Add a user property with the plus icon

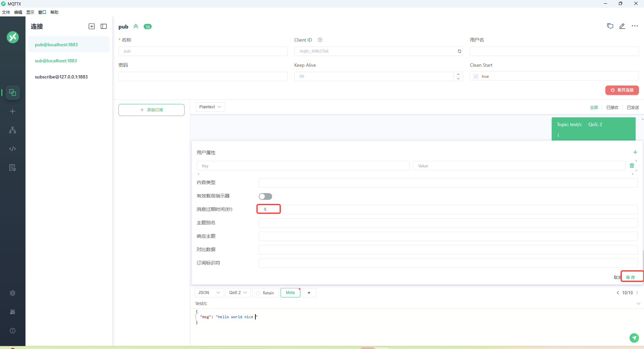pos(635,153)
